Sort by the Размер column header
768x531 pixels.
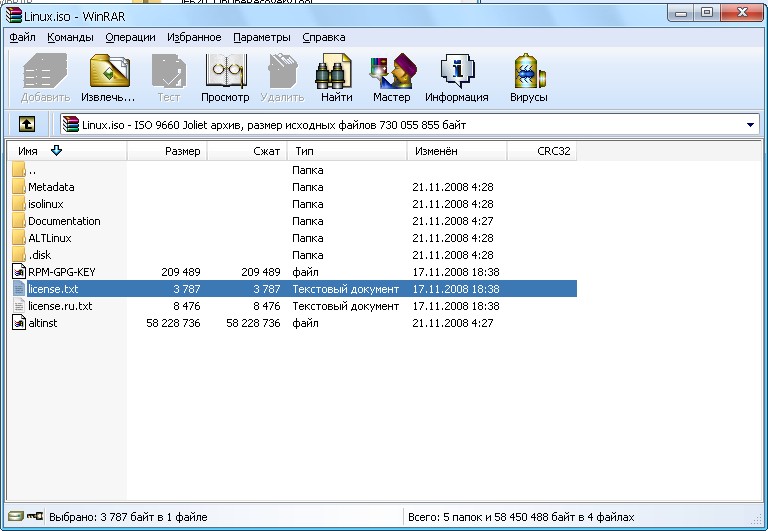point(182,151)
